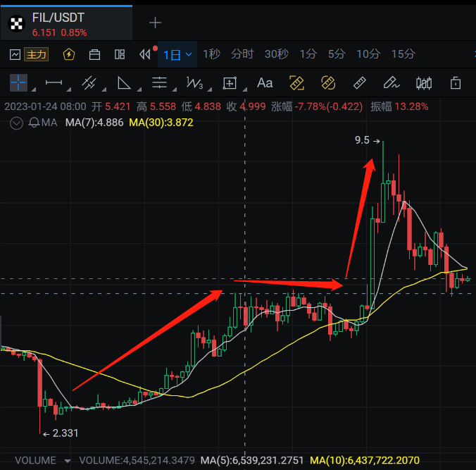Choose the parallel channel drawing tool
Image resolution: width=476 pixels, height=470 pixels.
tap(89, 83)
